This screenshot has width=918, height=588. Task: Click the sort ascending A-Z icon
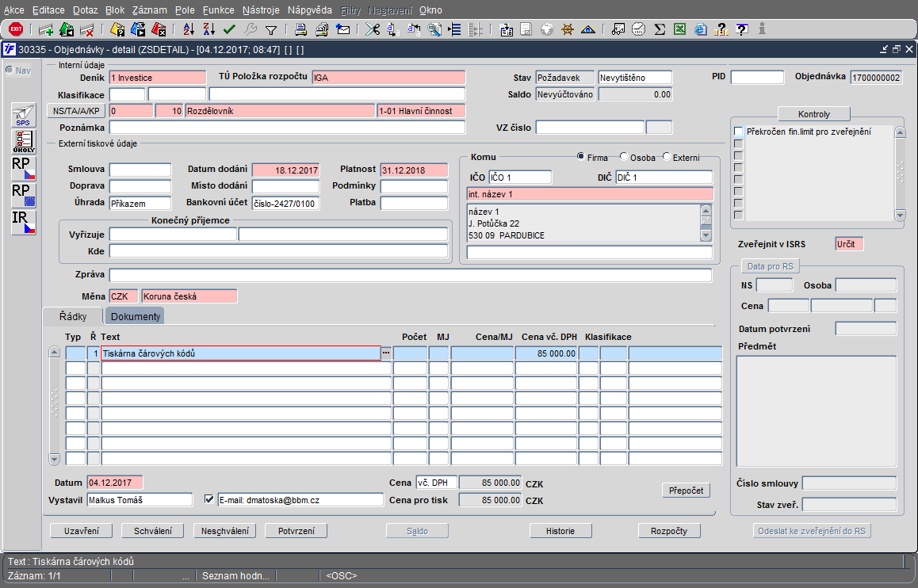tap(189, 29)
